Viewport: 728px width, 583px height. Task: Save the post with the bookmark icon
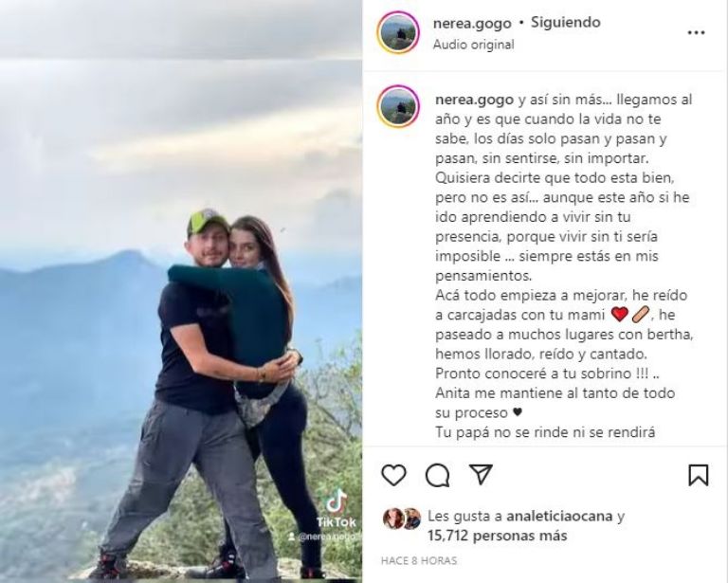point(699,475)
